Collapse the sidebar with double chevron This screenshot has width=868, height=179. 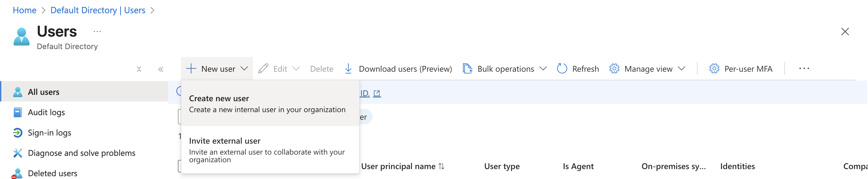click(x=161, y=69)
